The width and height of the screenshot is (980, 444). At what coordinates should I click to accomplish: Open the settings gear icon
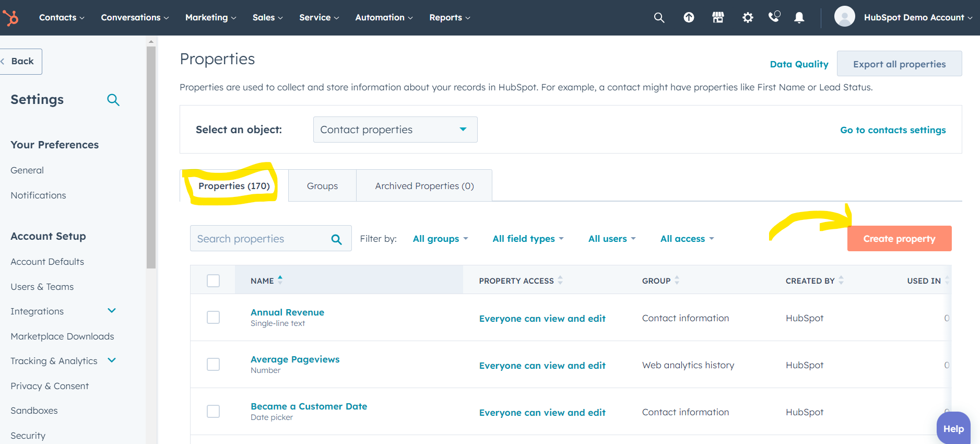click(748, 18)
